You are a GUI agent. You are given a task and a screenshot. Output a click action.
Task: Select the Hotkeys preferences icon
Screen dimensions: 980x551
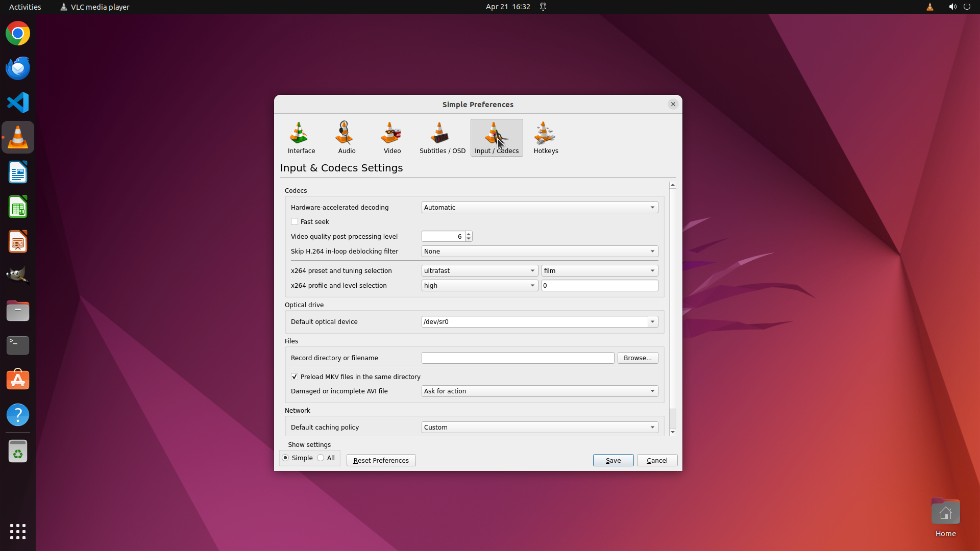[546, 137]
